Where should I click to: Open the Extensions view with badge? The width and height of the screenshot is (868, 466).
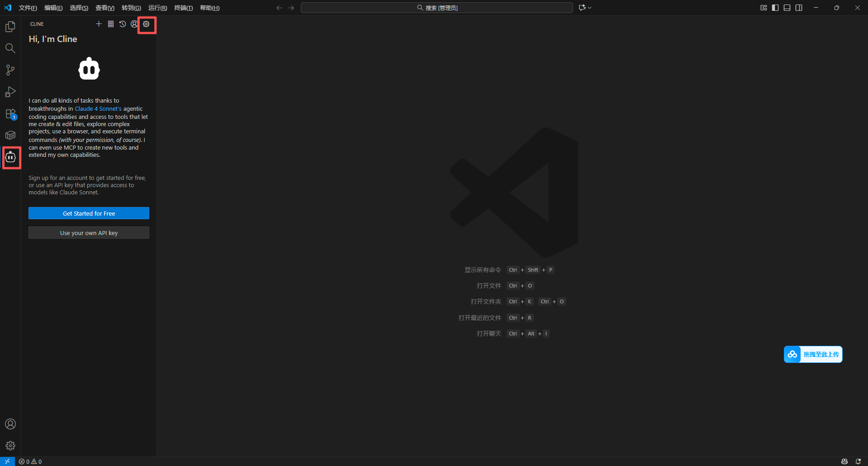[10, 113]
